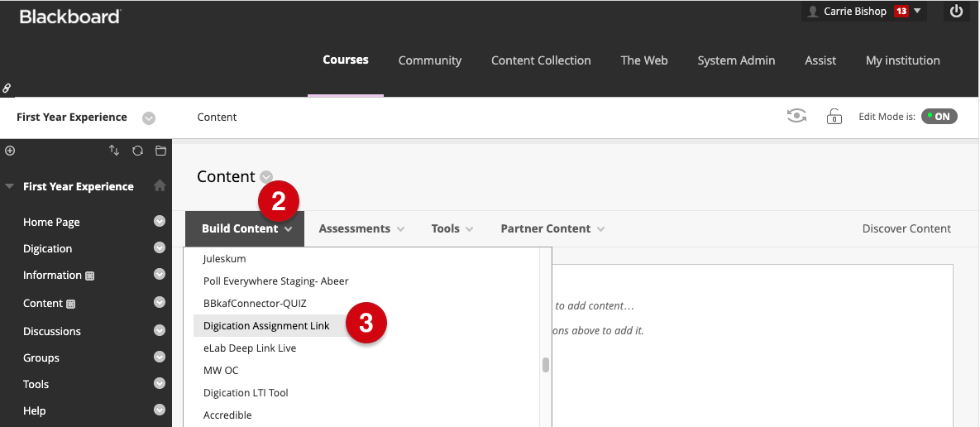Viewport: 980px width, 427px height.
Task: Open the red notification badge showing 13
Action: pos(901,12)
